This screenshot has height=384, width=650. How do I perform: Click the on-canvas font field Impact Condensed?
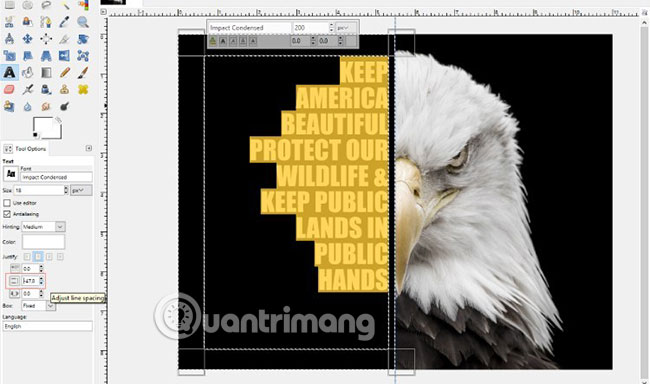[x=249, y=28]
